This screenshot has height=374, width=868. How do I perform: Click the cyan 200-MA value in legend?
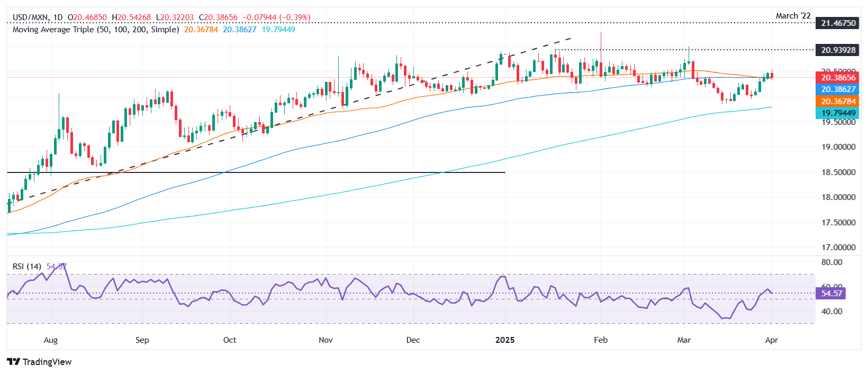pyautogui.click(x=278, y=30)
